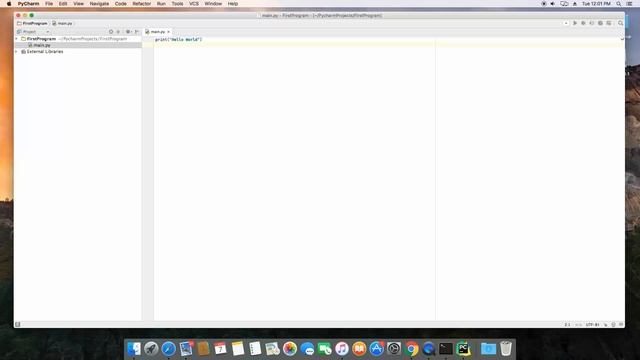Open the Run menu
The width and height of the screenshot is (640, 360).
coord(161,4)
